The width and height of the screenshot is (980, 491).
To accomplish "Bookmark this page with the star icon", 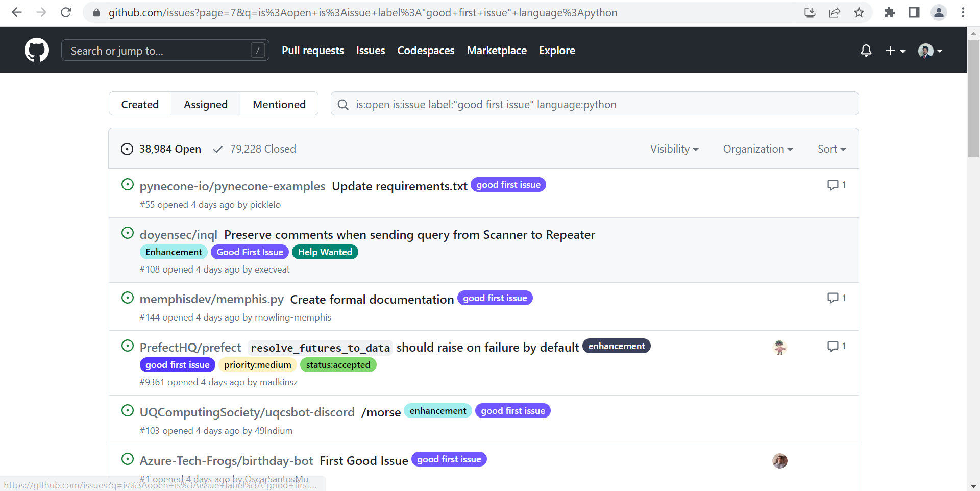I will click(859, 12).
